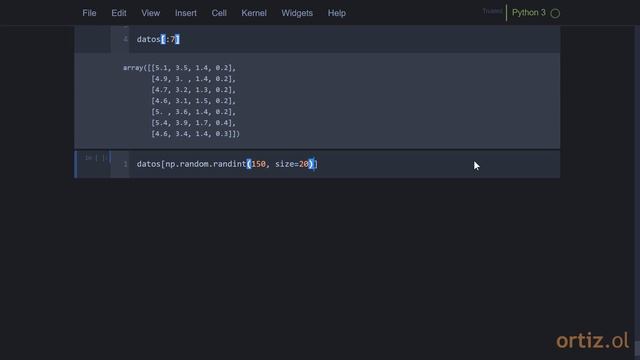Click the kernel status circle icon
The image size is (640, 360).
point(555,13)
